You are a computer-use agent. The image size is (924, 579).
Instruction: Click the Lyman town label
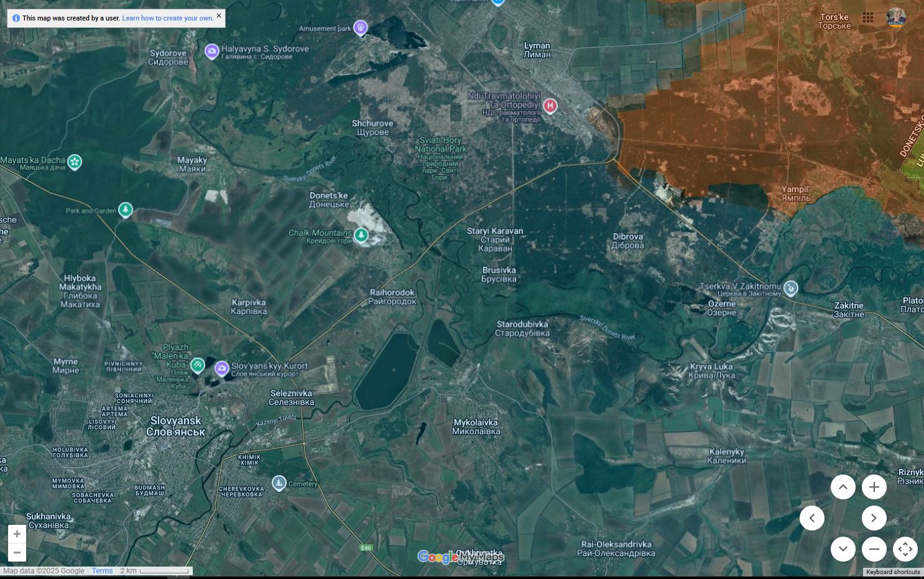[x=537, y=50]
